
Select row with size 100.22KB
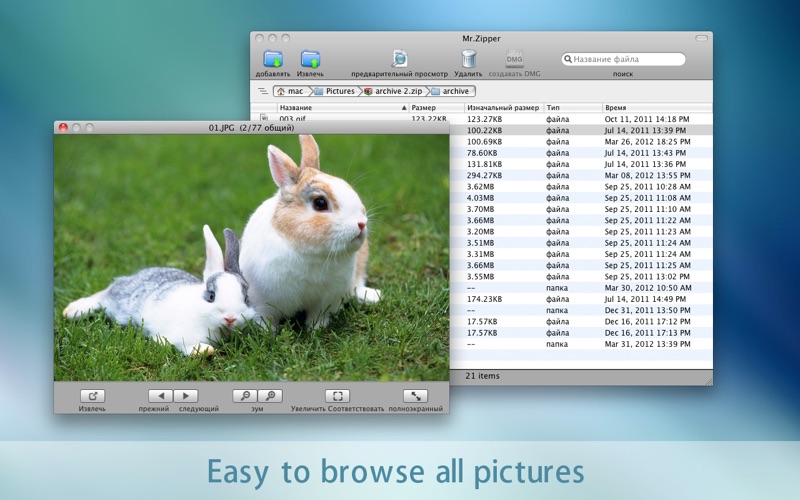[581, 130]
